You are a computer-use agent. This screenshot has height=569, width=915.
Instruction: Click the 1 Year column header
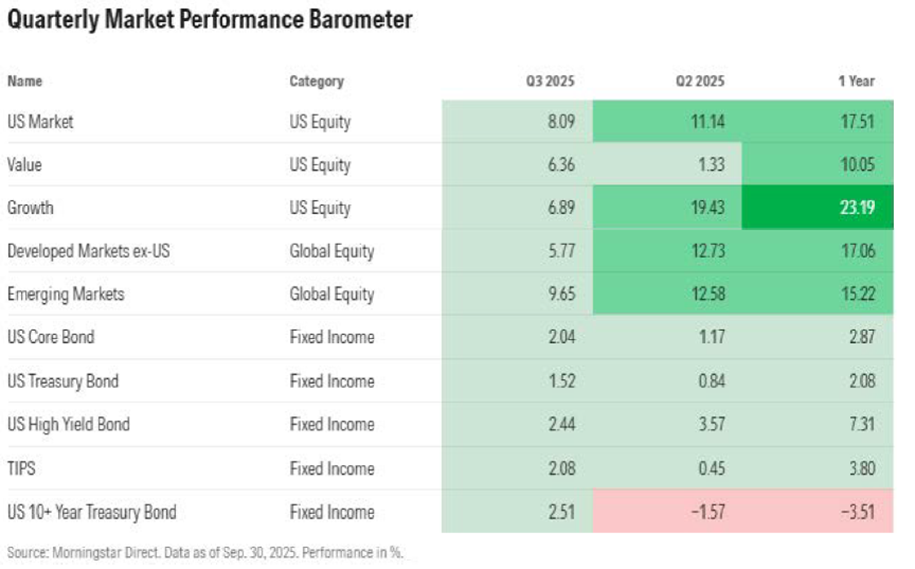(856, 81)
